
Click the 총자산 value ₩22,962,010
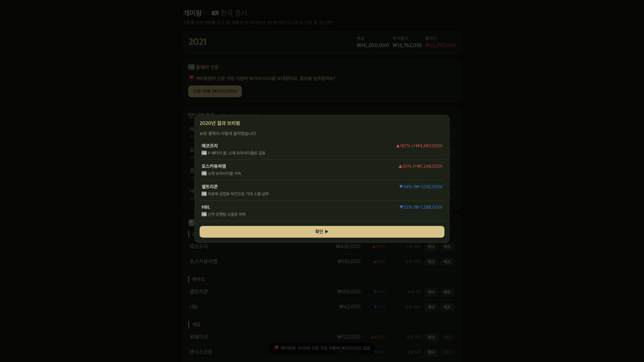click(x=440, y=45)
